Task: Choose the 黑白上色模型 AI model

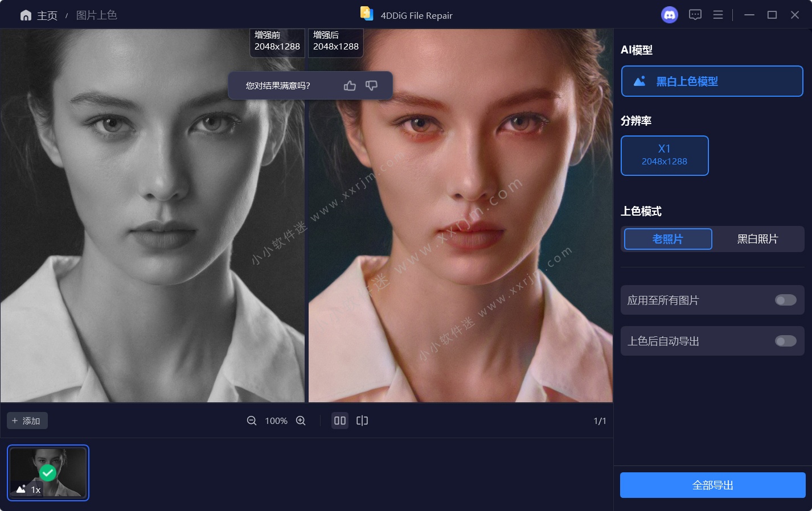Action: (x=712, y=81)
